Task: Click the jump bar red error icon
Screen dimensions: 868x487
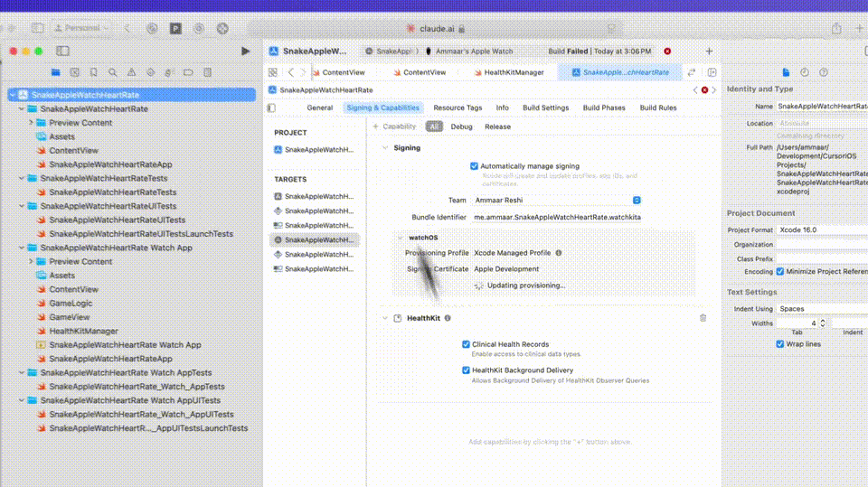Action: 704,90
